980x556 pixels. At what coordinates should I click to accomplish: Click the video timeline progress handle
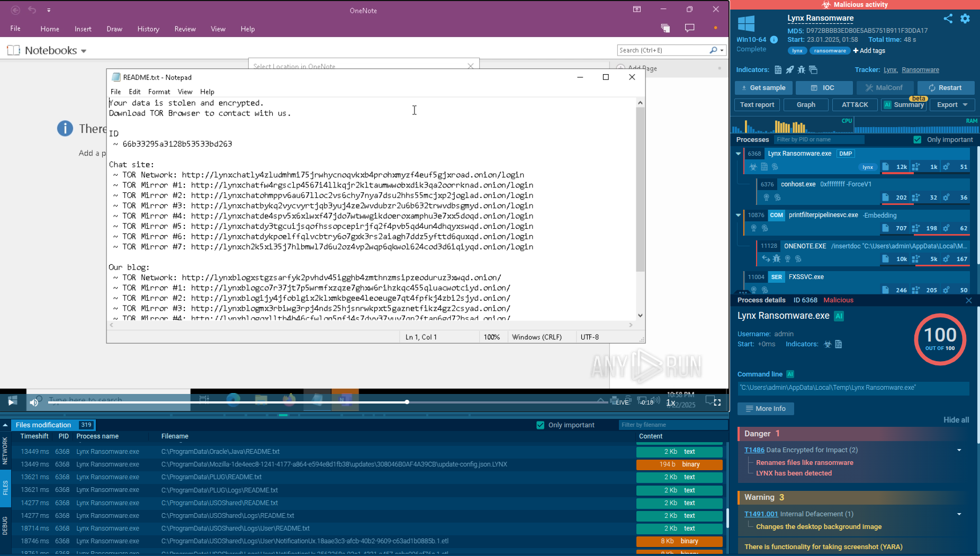(x=407, y=402)
